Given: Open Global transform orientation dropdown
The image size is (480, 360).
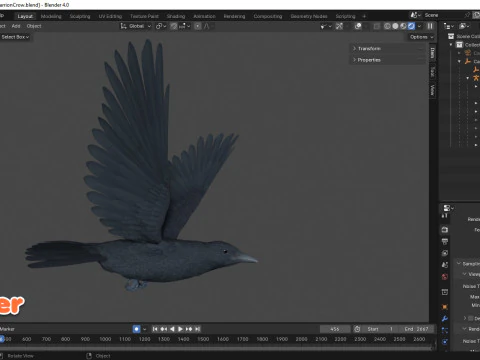Looking at the screenshot, I should (136, 26).
